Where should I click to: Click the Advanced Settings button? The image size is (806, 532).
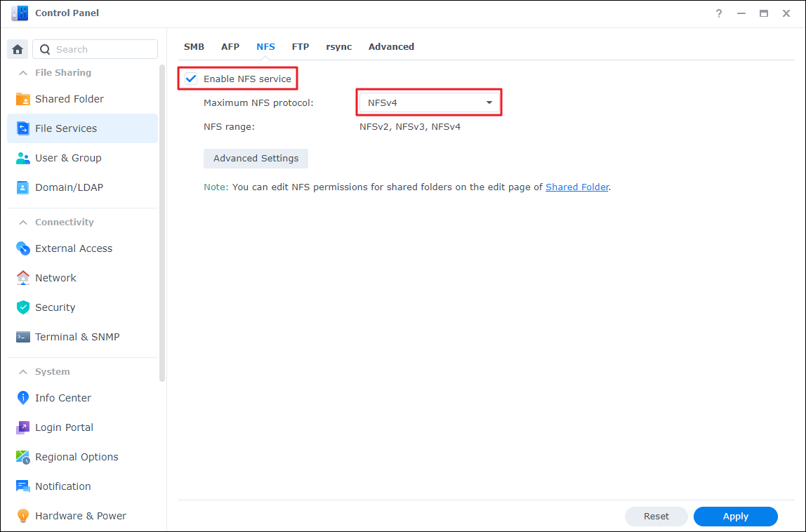(256, 158)
